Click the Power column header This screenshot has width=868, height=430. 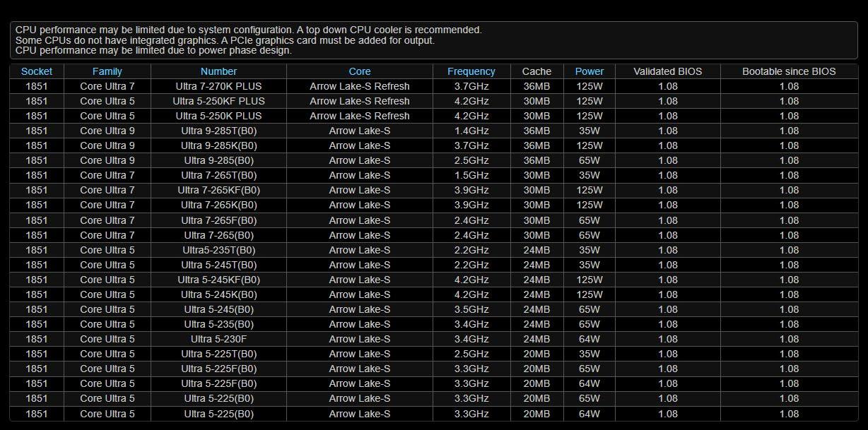click(x=589, y=71)
